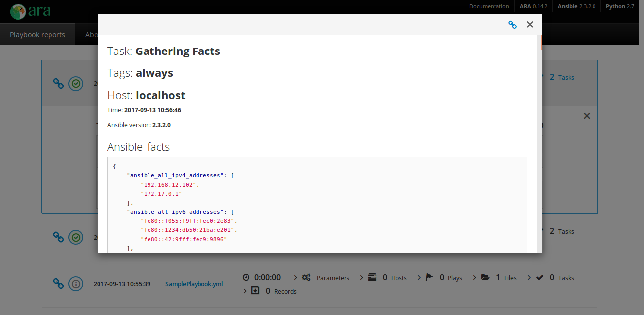Click the permalink chain icon in modal header
The image size is (644, 315).
coord(512,24)
